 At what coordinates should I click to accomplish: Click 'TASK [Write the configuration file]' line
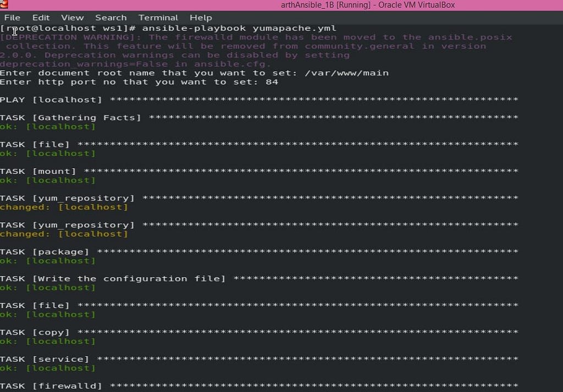tap(259, 279)
